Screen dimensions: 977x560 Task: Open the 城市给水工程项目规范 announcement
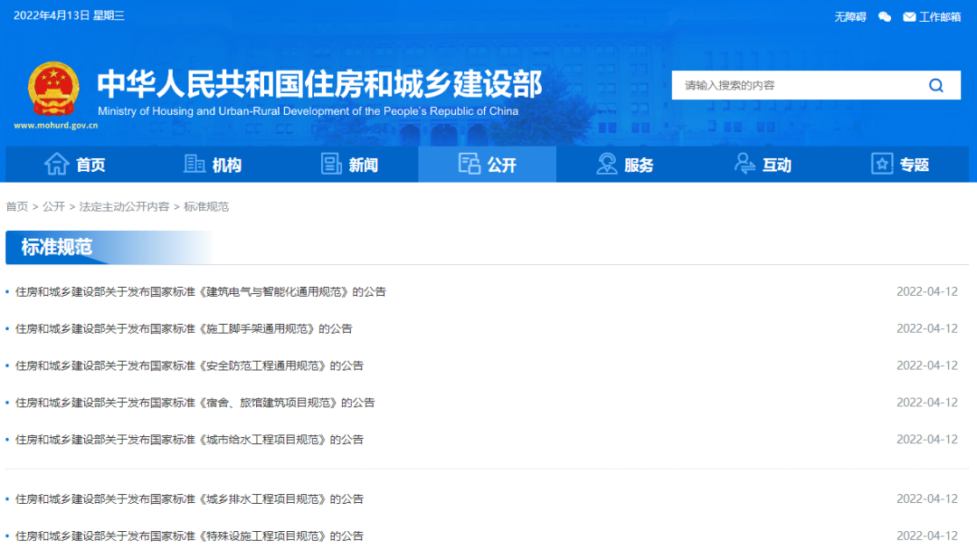point(189,439)
